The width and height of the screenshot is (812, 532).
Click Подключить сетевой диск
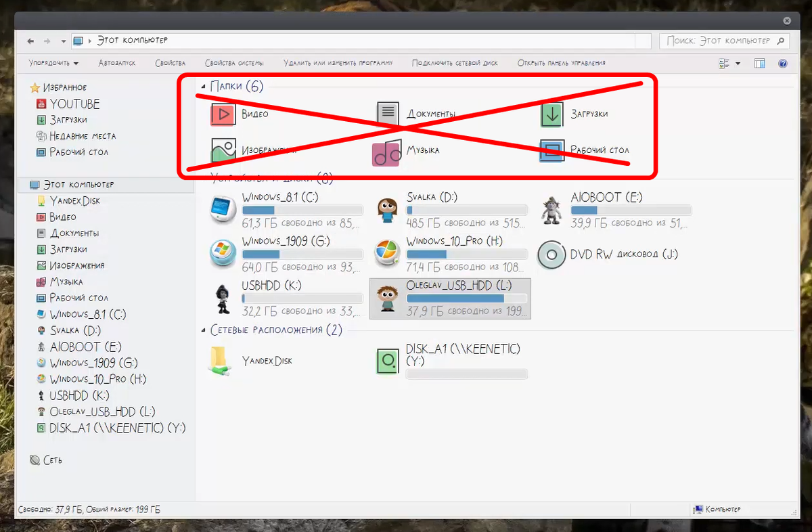[455, 63]
